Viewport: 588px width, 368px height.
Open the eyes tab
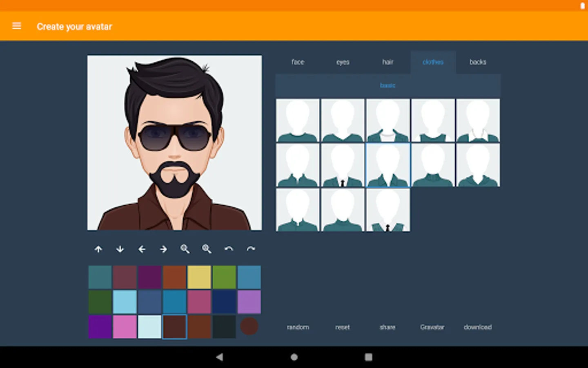tap(343, 62)
